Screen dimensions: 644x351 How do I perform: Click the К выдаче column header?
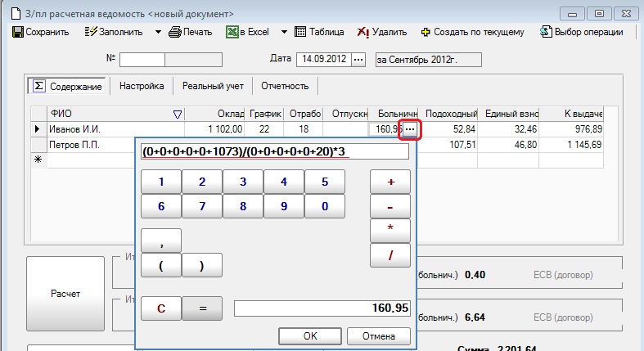[x=571, y=114]
